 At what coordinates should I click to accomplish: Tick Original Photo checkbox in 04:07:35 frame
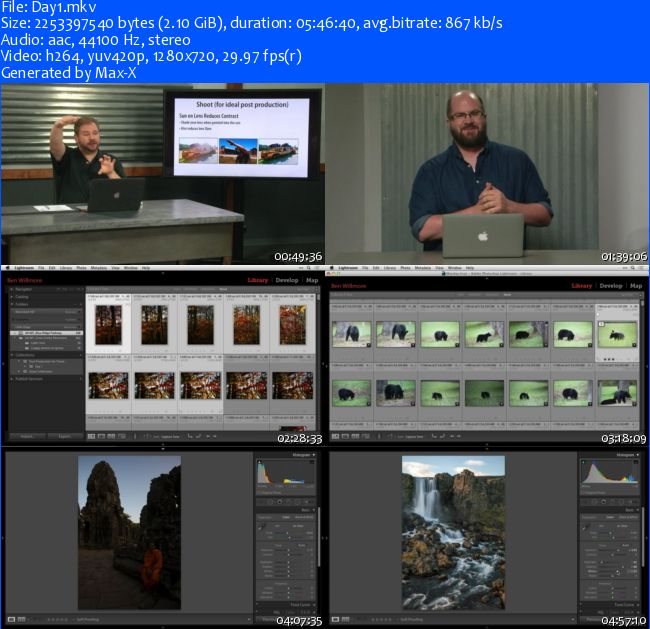tap(259, 493)
